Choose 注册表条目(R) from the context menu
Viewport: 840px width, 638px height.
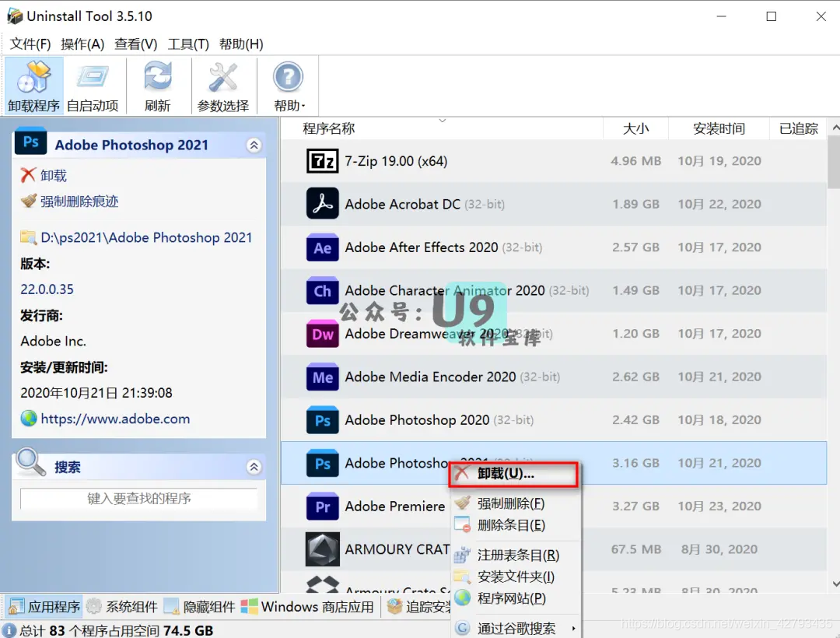[x=516, y=555]
